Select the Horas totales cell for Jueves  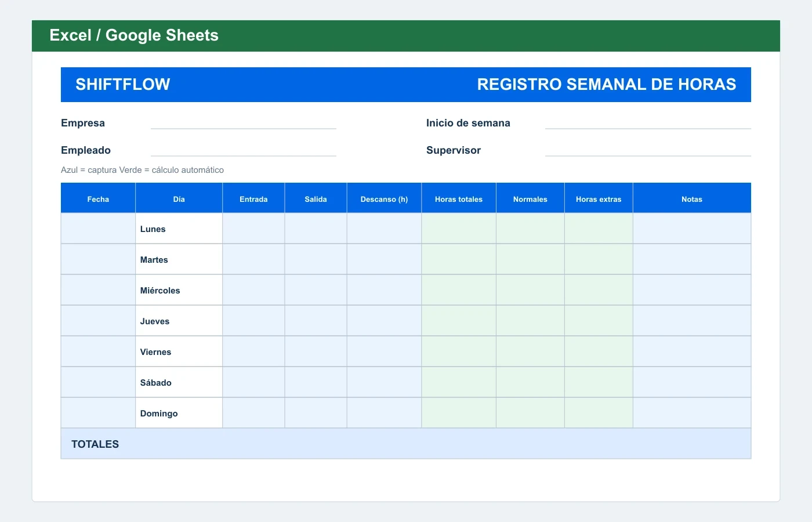(459, 321)
